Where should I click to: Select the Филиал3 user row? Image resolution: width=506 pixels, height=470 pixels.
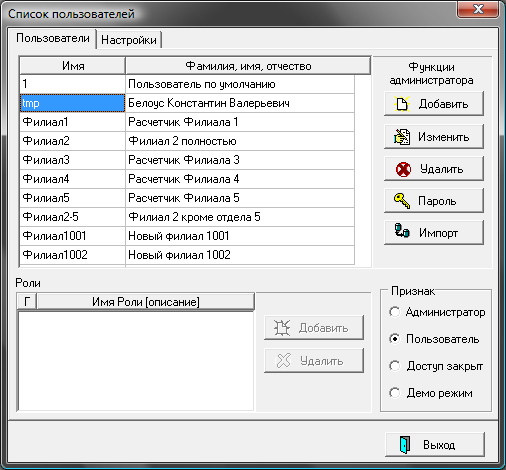click(187, 160)
